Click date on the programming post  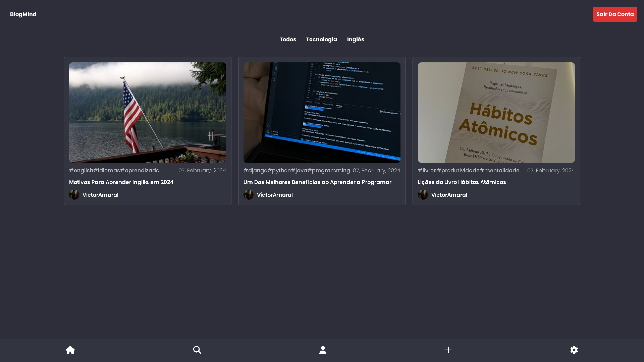coord(377,170)
